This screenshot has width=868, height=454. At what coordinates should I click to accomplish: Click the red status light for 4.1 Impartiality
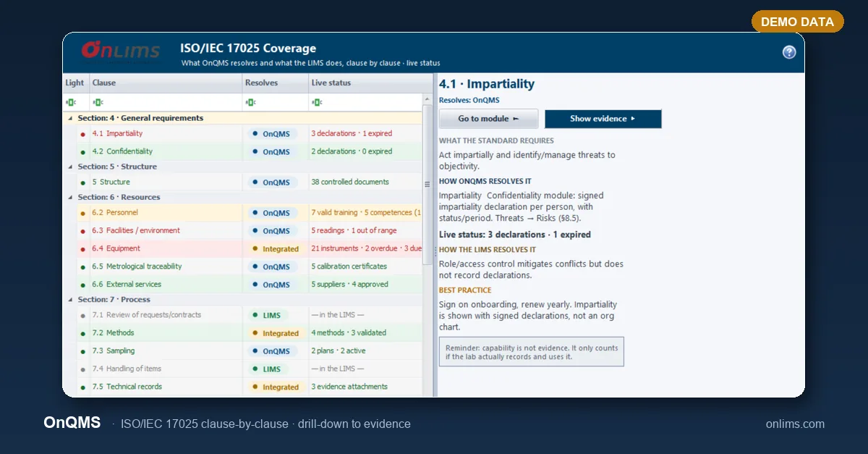(83, 134)
